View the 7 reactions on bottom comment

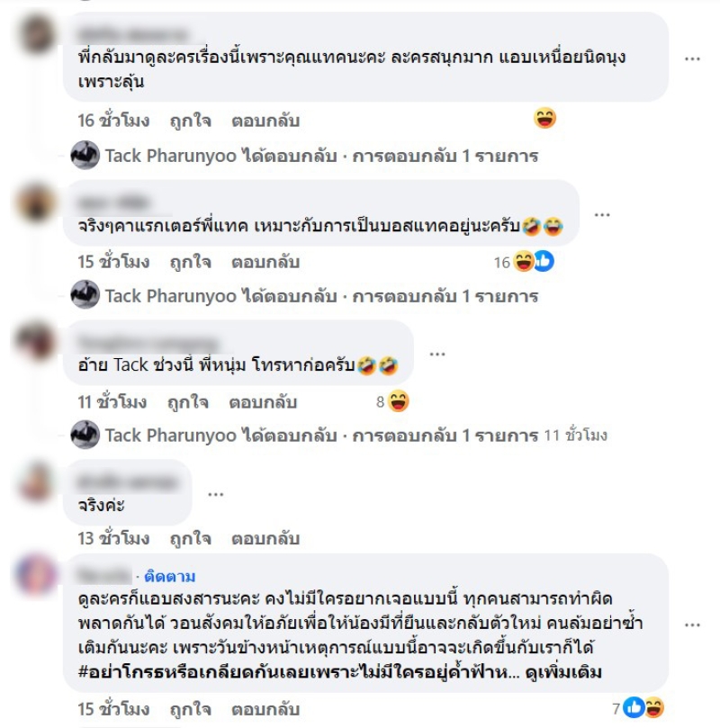638,708
